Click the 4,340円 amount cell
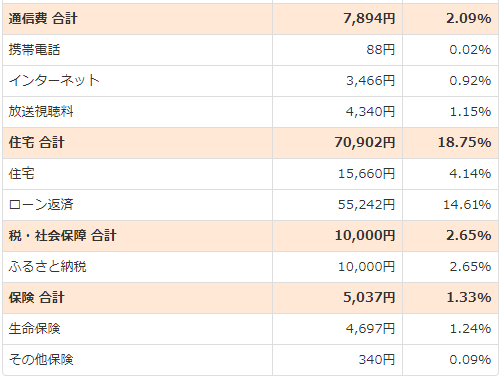Viewport: 501px width, 380px height. 337,112
